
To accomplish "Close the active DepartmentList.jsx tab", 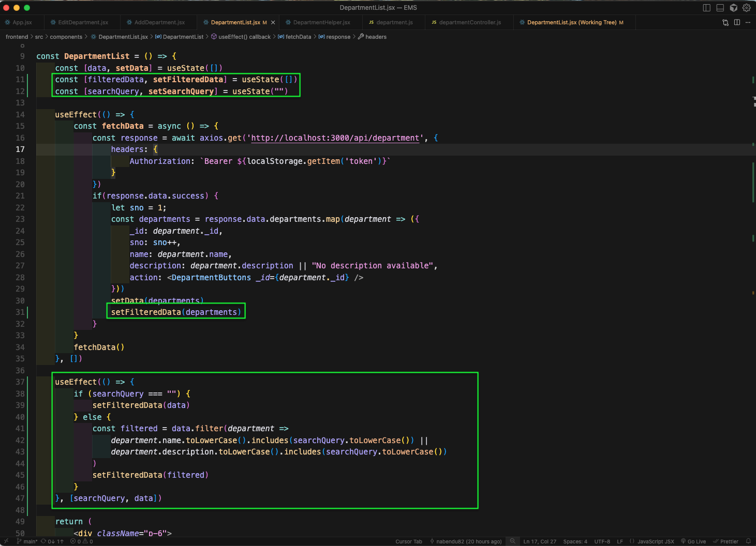I will [x=273, y=22].
